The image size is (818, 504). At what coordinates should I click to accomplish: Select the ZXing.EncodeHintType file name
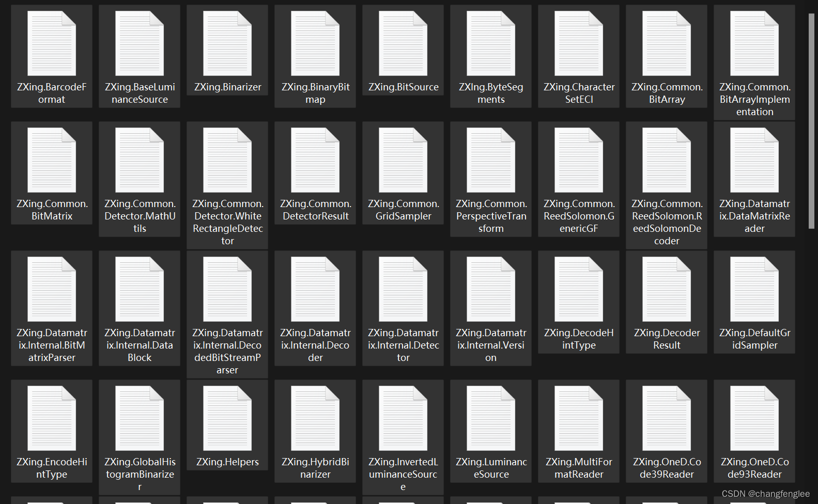tap(52, 468)
